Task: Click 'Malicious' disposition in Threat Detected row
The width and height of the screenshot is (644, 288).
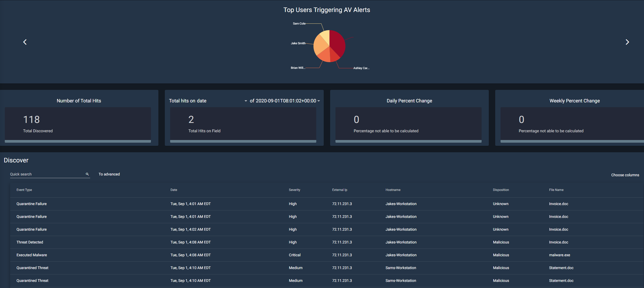Action: [501, 242]
